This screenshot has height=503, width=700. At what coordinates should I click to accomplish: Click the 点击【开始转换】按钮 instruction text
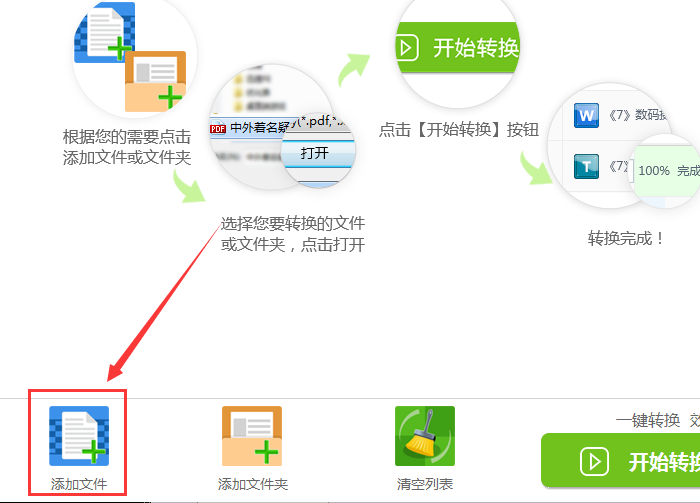[x=459, y=130]
